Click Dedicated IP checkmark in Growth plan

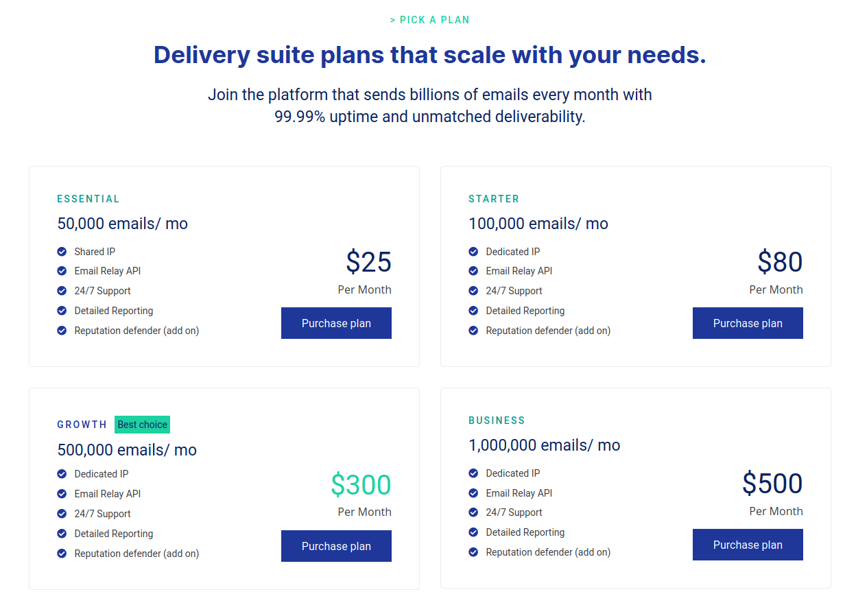point(62,474)
